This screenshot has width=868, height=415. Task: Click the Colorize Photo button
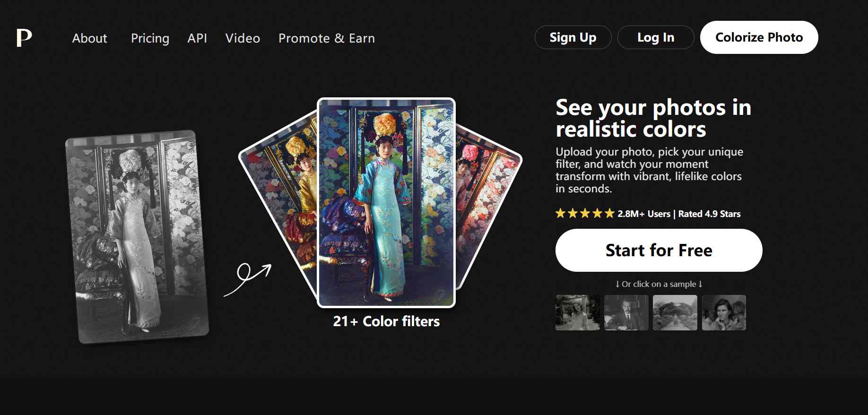tap(759, 37)
